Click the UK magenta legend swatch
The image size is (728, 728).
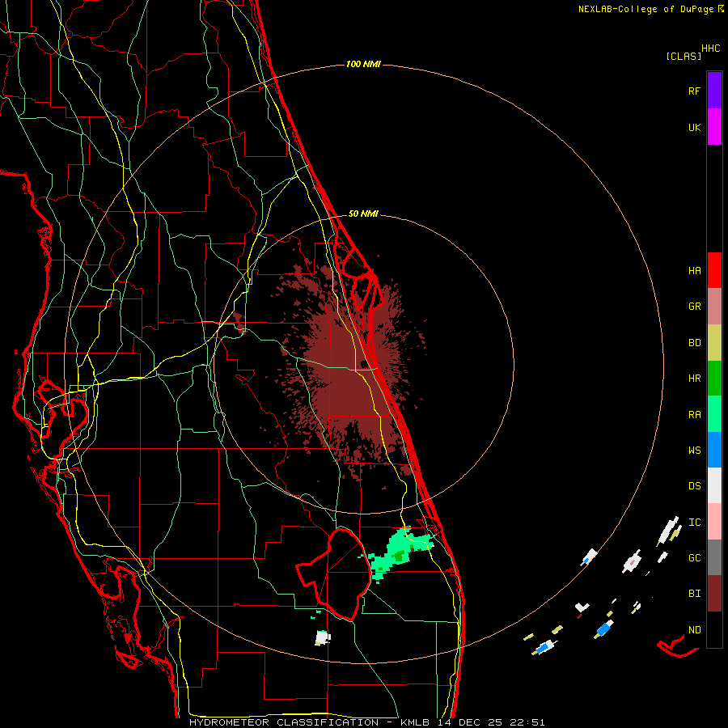(x=714, y=127)
